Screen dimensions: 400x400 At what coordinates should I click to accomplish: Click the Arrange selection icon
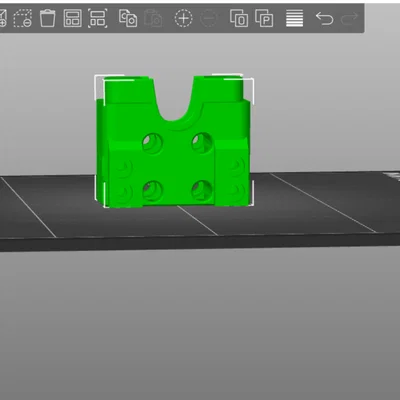[97, 18]
